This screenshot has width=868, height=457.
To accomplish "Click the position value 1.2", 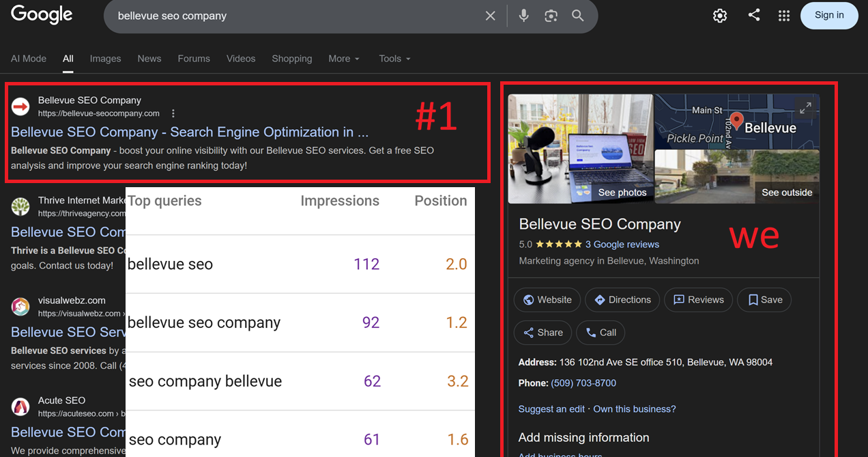I will pyautogui.click(x=457, y=322).
